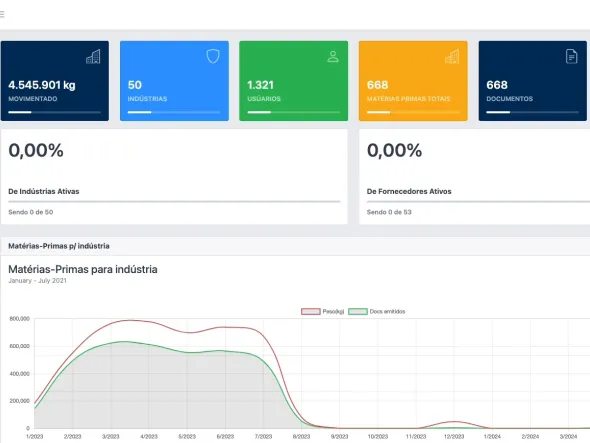
Task: Open the Matérias Primas Totais card
Action: pos(413,81)
